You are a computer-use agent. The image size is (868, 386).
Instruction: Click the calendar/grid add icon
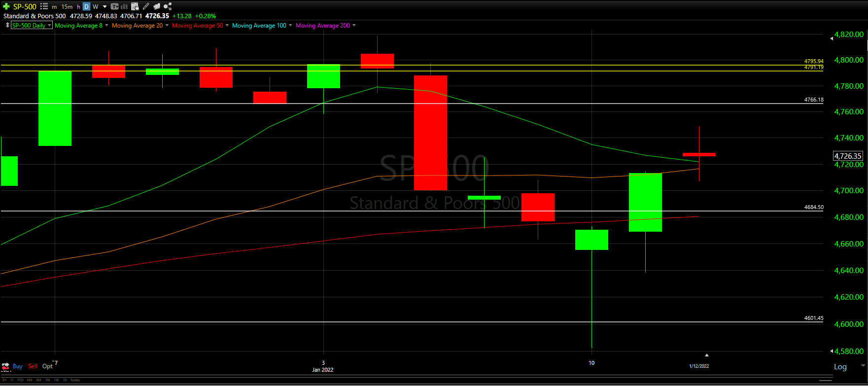[x=135, y=6]
